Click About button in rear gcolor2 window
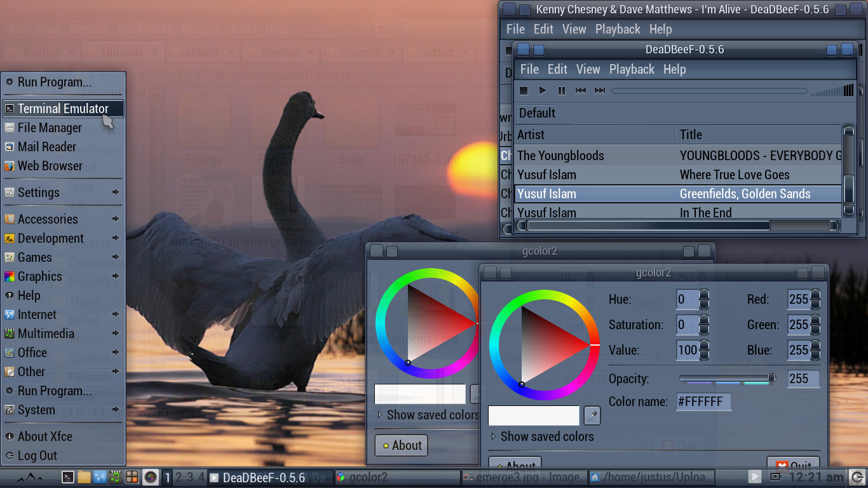 401,445
